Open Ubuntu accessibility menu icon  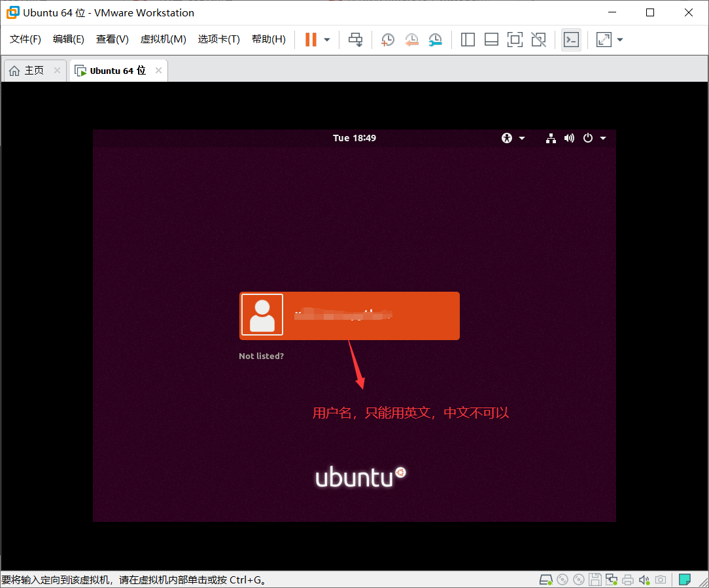tap(507, 138)
